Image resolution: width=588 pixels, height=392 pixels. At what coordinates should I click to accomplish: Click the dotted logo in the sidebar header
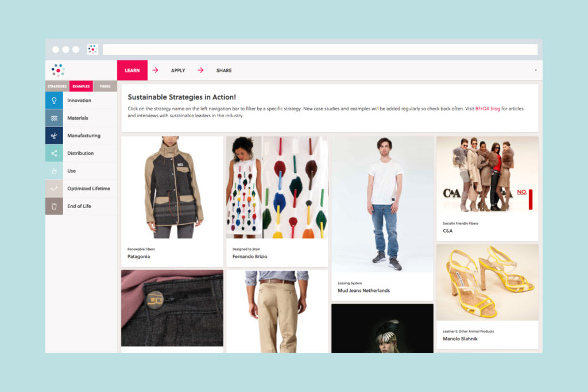point(58,70)
